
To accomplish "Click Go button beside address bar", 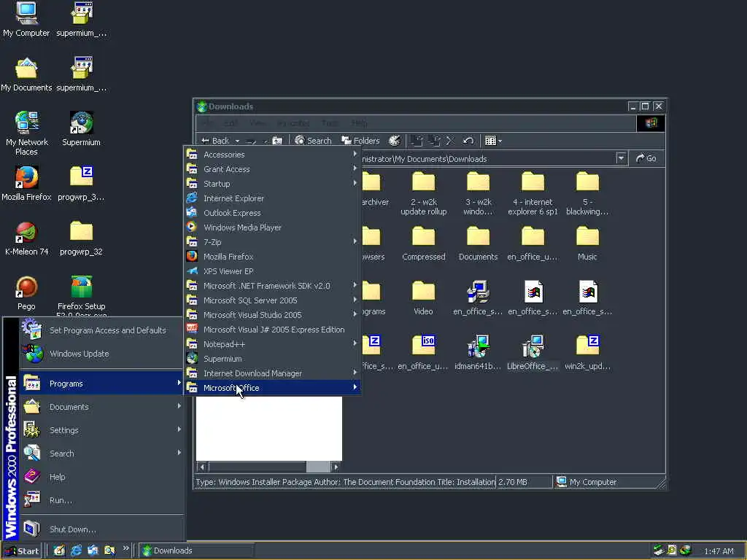I will click(x=646, y=158).
